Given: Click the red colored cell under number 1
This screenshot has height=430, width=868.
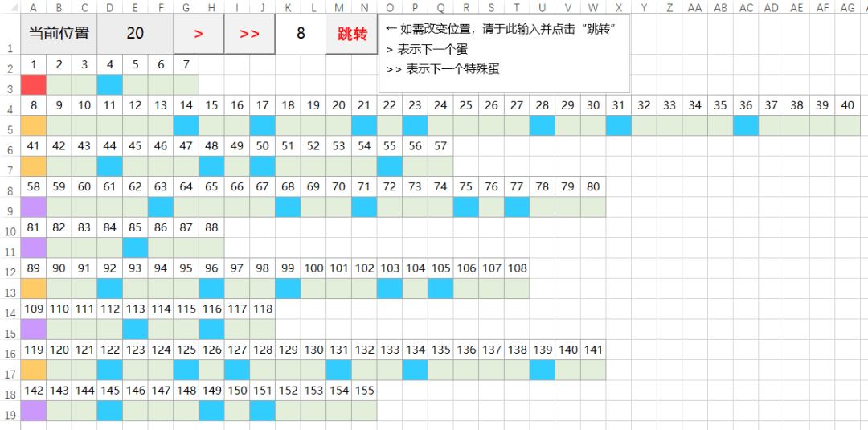Looking at the screenshot, I should click(34, 84).
